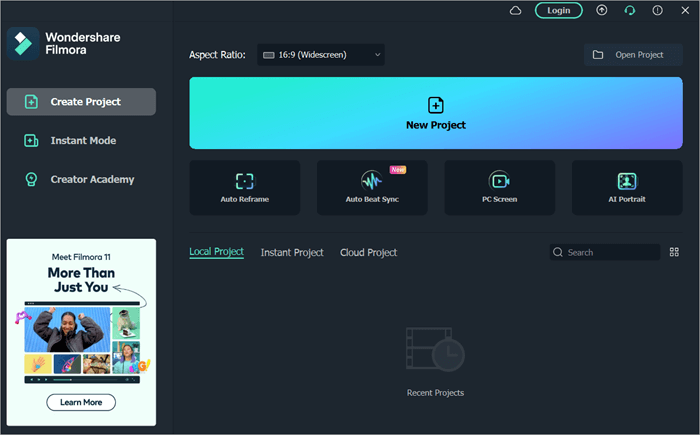The width and height of the screenshot is (700, 435).
Task: Open the Cloud Project tab
Action: [368, 253]
